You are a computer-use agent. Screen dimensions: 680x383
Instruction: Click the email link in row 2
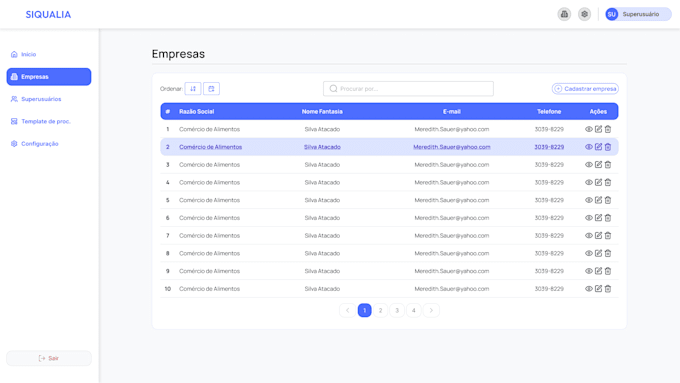pyautogui.click(x=451, y=147)
